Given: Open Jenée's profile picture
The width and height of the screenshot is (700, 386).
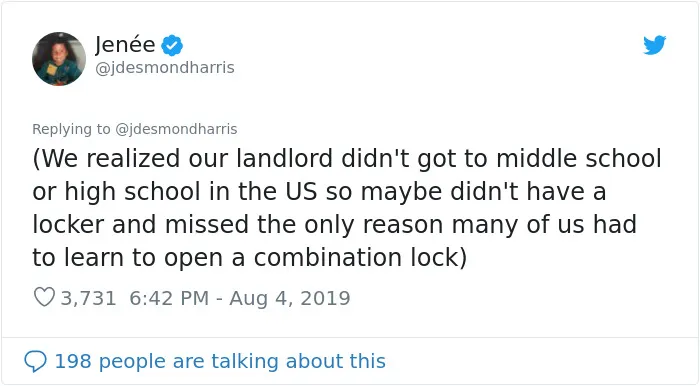Looking at the screenshot, I should [x=59, y=58].
